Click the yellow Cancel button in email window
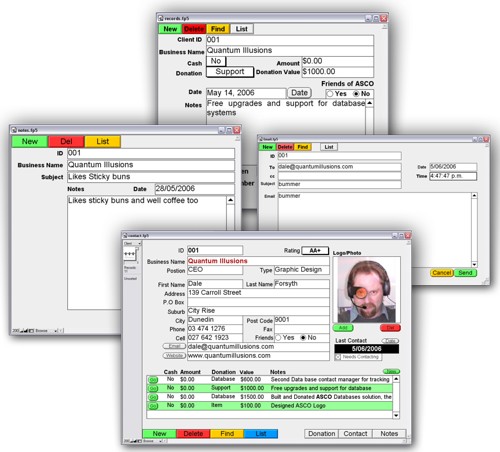Image resolution: width=500 pixels, height=452 pixels. pyautogui.click(x=442, y=273)
